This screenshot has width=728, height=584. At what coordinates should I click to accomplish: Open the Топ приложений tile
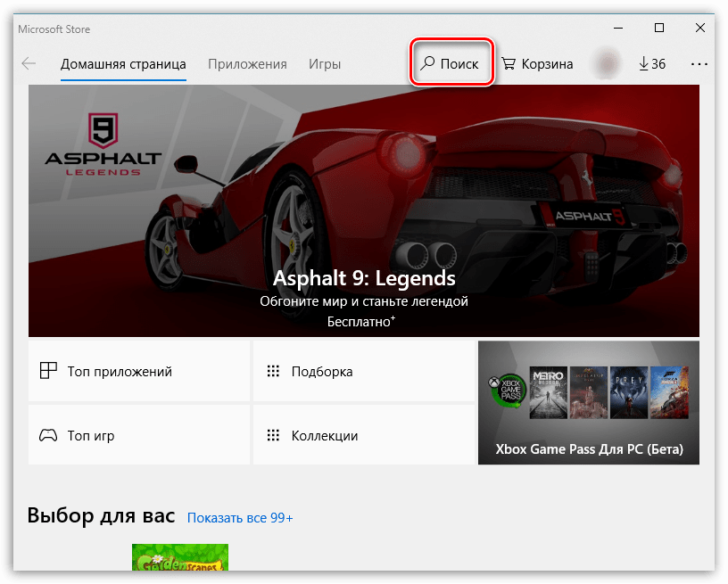[139, 371]
